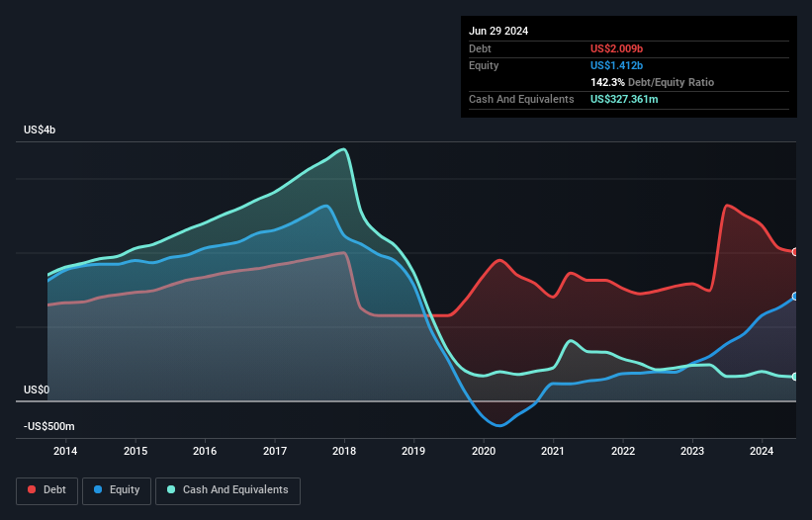812x520 pixels.
Task: Click the Jun 29 2024 tooltip date
Action: tap(498, 31)
